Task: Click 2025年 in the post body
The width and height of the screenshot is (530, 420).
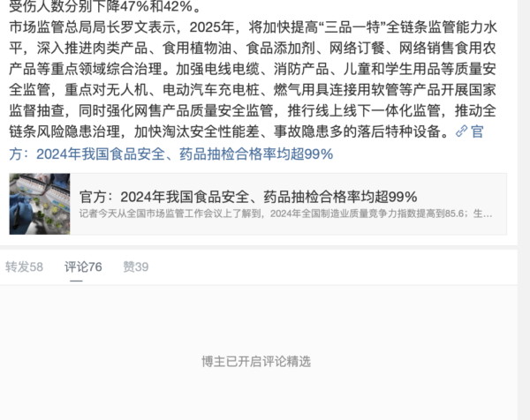Action: (212, 27)
